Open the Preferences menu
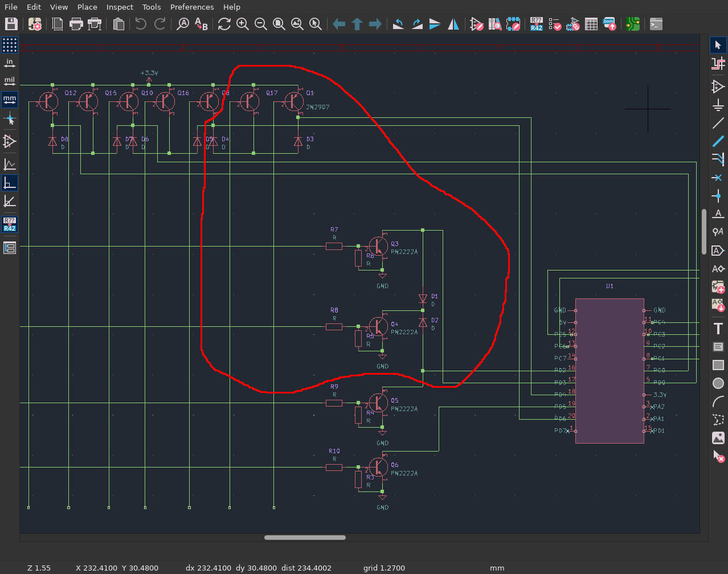This screenshot has width=728, height=574. [x=192, y=7]
